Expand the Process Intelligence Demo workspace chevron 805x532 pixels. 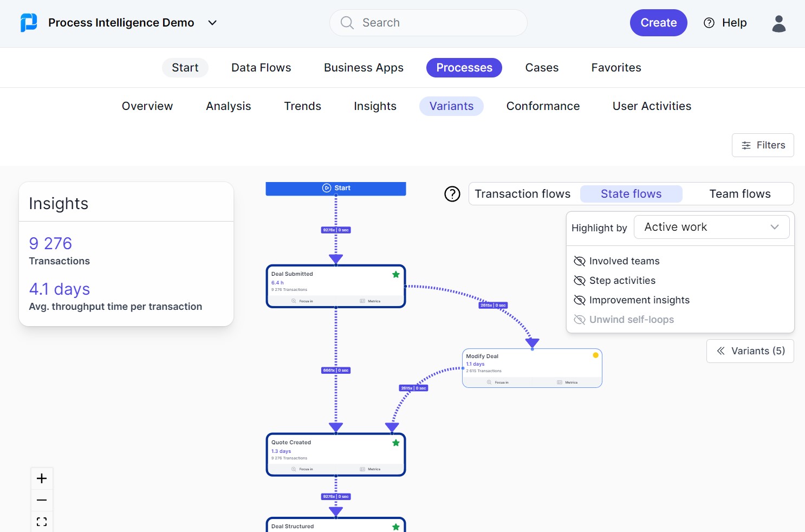[212, 23]
